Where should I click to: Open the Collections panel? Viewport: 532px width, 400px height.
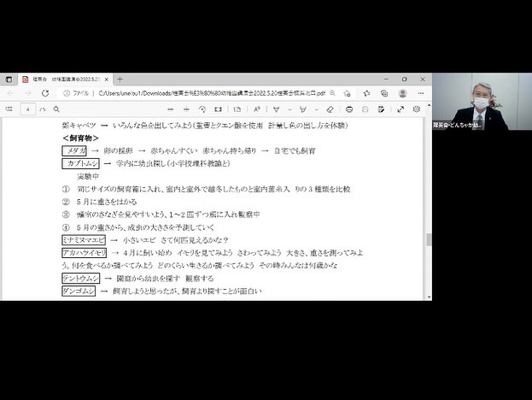pyautogui.click(x=384, y=93)
